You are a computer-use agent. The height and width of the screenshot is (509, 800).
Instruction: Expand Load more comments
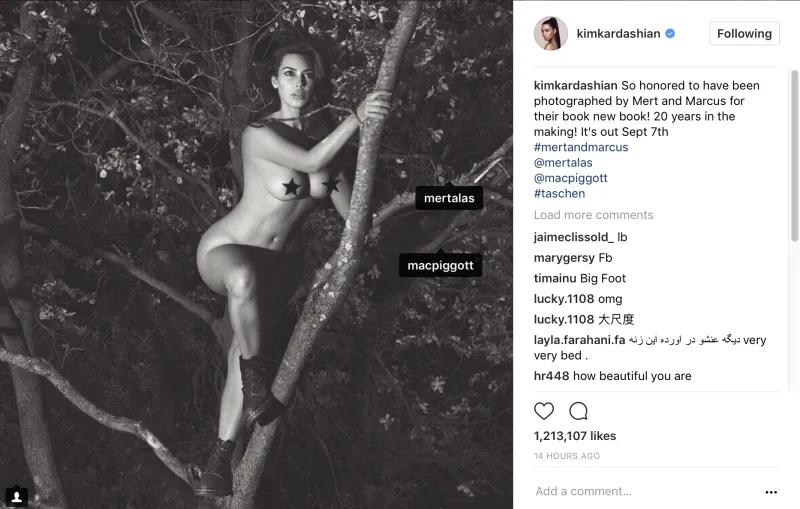[x=593, y=215]
